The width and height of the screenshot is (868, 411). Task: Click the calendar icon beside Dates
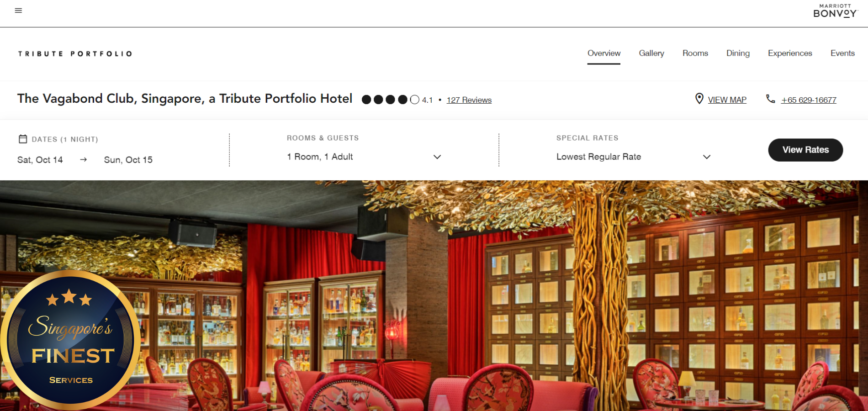click(23, 139)
